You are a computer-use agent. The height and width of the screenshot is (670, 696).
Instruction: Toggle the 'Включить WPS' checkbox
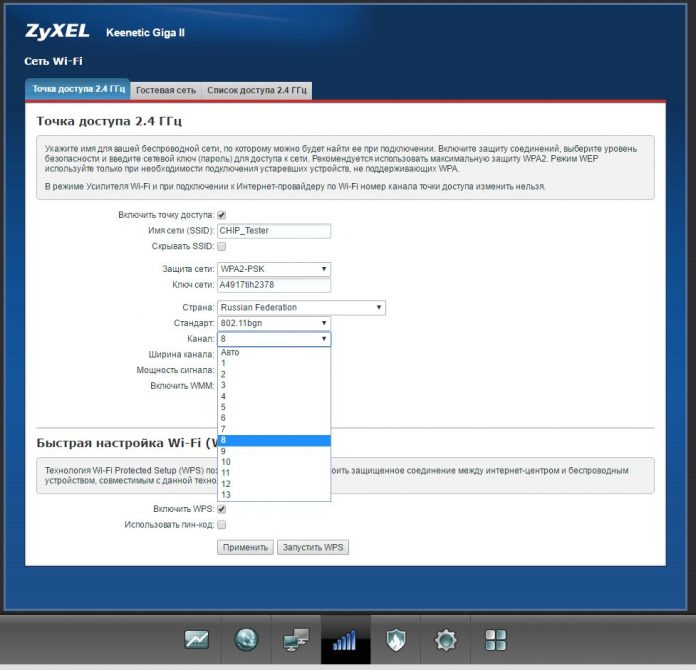pyautogui.click(x=222, y=509)
